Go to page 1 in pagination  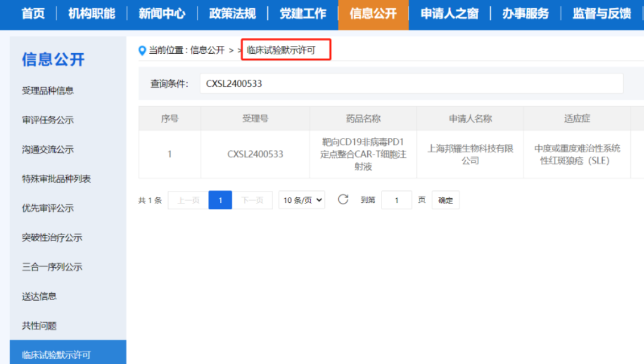[x=220, y=200]
